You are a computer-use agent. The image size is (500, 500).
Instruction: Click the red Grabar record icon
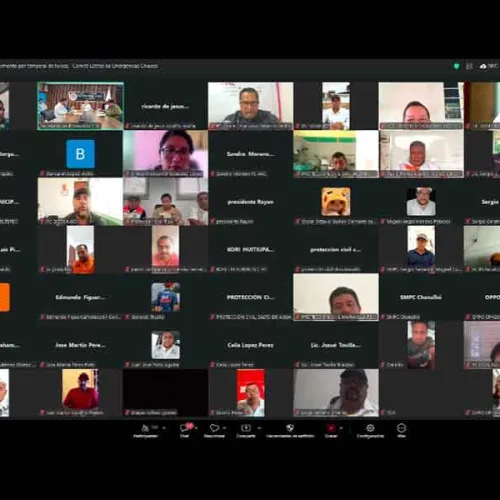[x=331, y=428]
